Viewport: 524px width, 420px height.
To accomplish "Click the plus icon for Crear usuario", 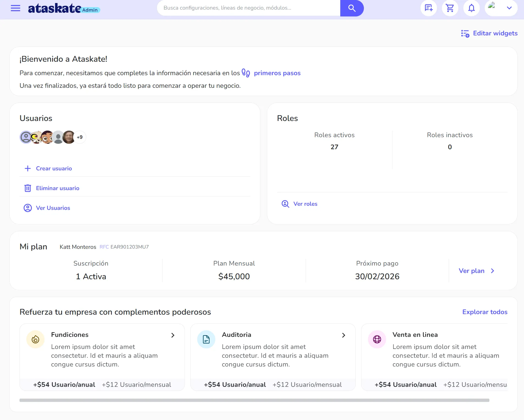I will tap(27, 168).
